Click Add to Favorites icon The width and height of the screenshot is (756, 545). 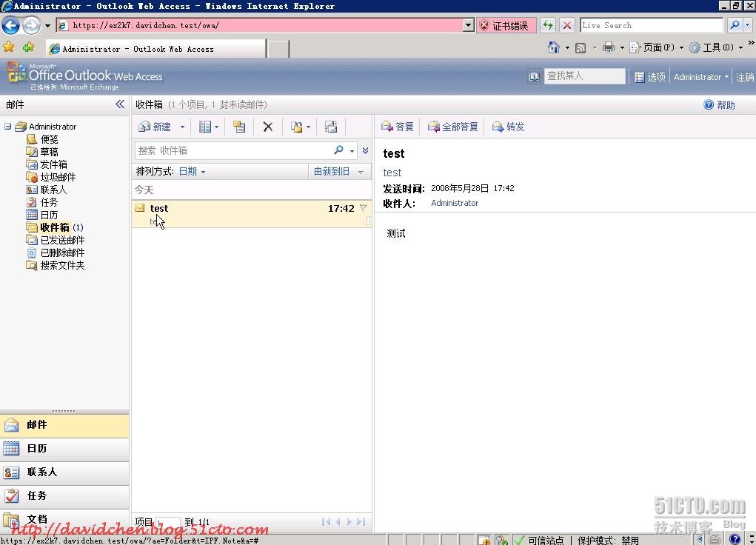click(28, 47)
